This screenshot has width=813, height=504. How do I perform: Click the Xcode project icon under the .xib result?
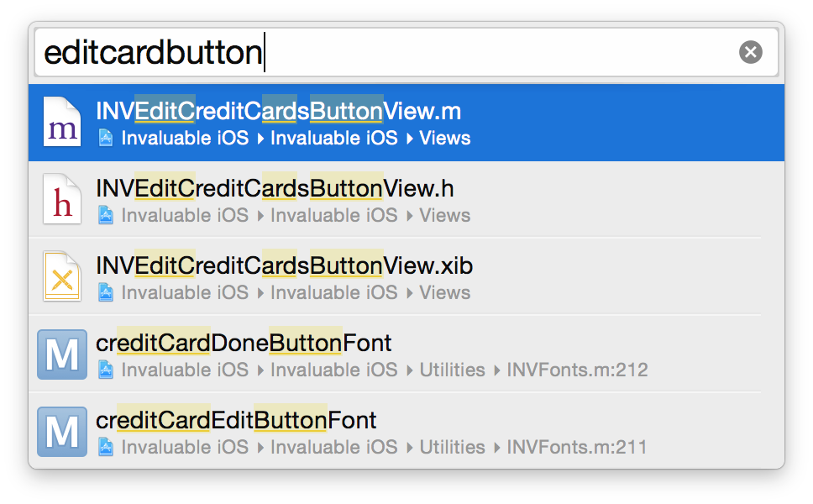[106, 292]
